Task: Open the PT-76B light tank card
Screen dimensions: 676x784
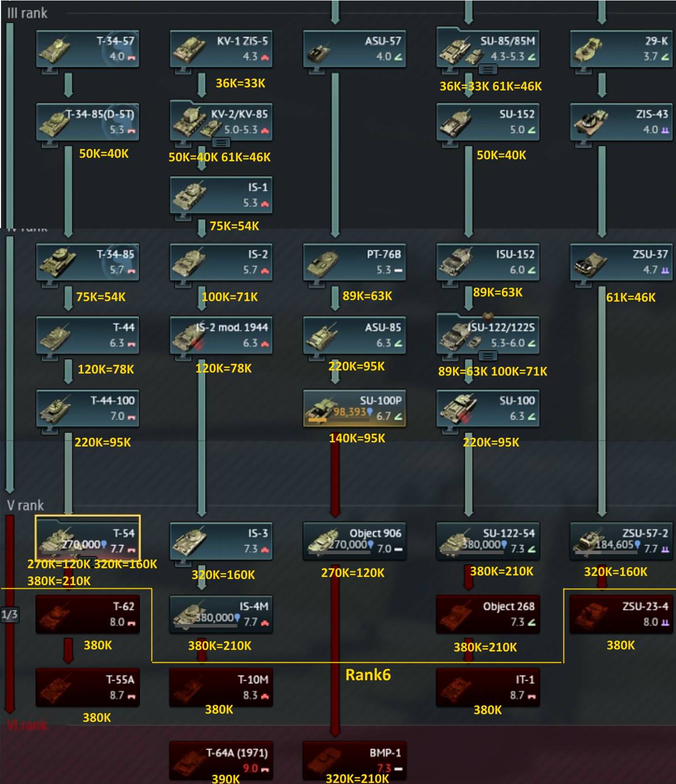Action: (x=354, y=262)
